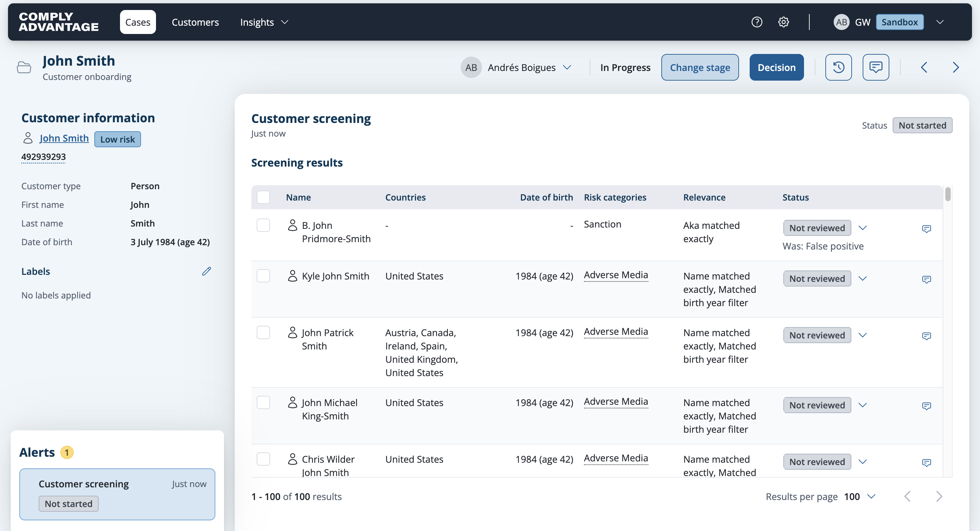Open the case comments icon
Screen dimensions: 980x531
tap(876, 67)
